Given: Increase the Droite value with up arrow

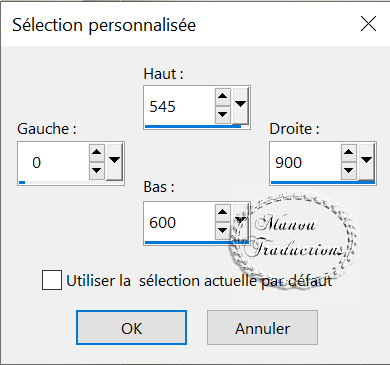Looking at the screenshot, I should (x=349, y=153).
